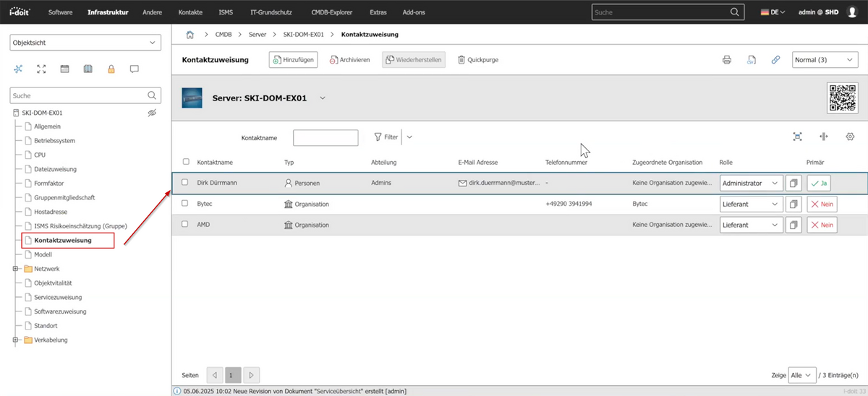Click the Kontaktname filter input field

tap(325, 137)
